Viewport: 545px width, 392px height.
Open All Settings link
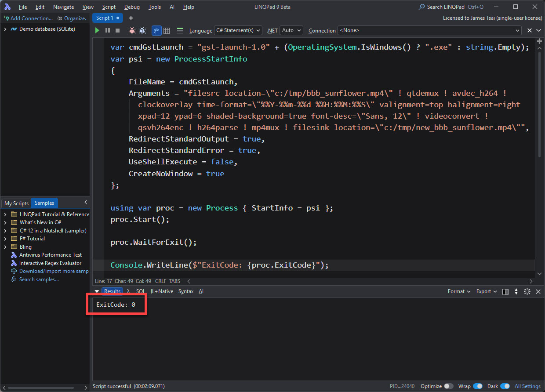click(527, 386)
